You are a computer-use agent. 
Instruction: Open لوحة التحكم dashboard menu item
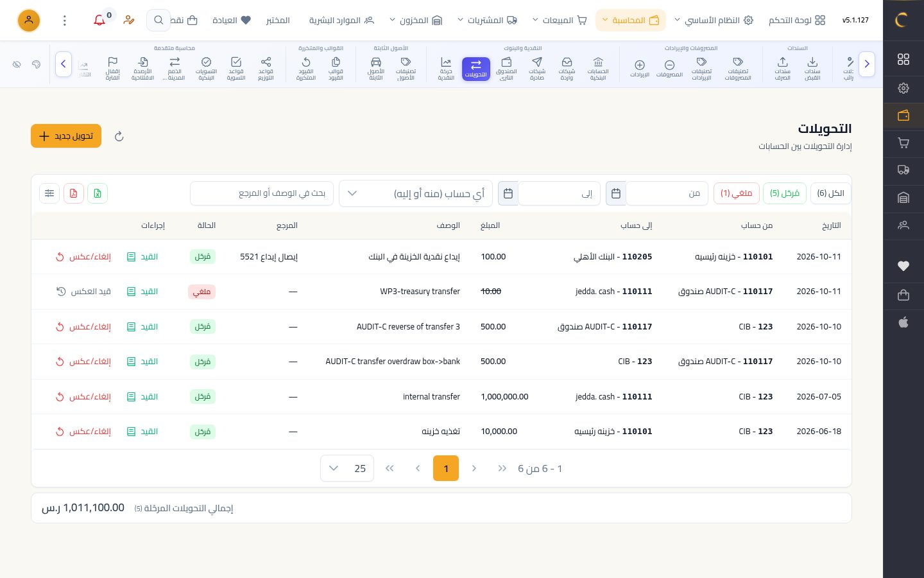[x=797, y=21]
